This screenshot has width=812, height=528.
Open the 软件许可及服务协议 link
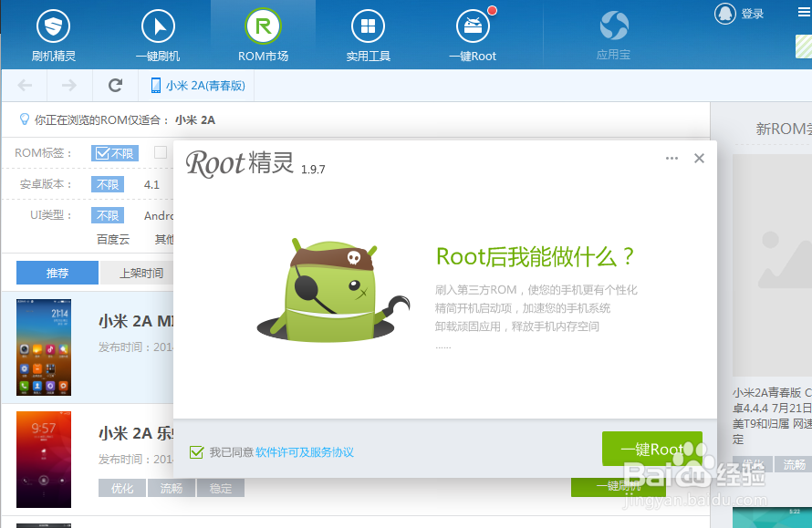(x=305, y=452)
